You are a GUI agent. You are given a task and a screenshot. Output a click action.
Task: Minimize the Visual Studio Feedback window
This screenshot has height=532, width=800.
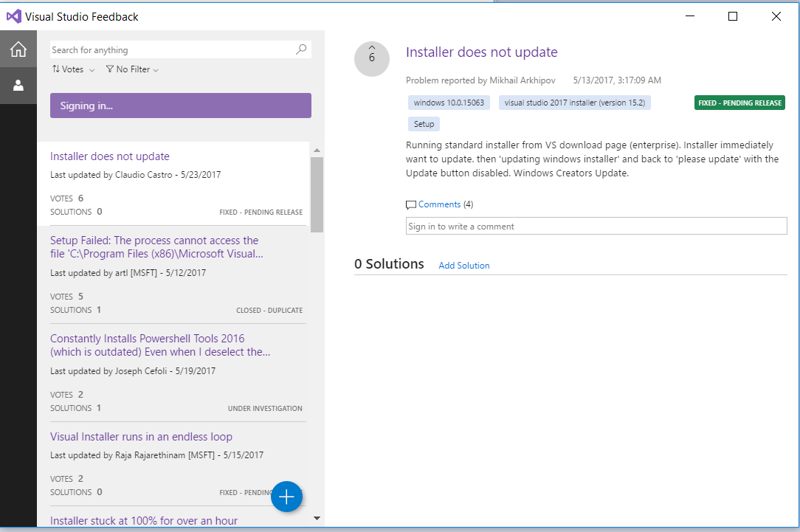click(x=690, y=16)
